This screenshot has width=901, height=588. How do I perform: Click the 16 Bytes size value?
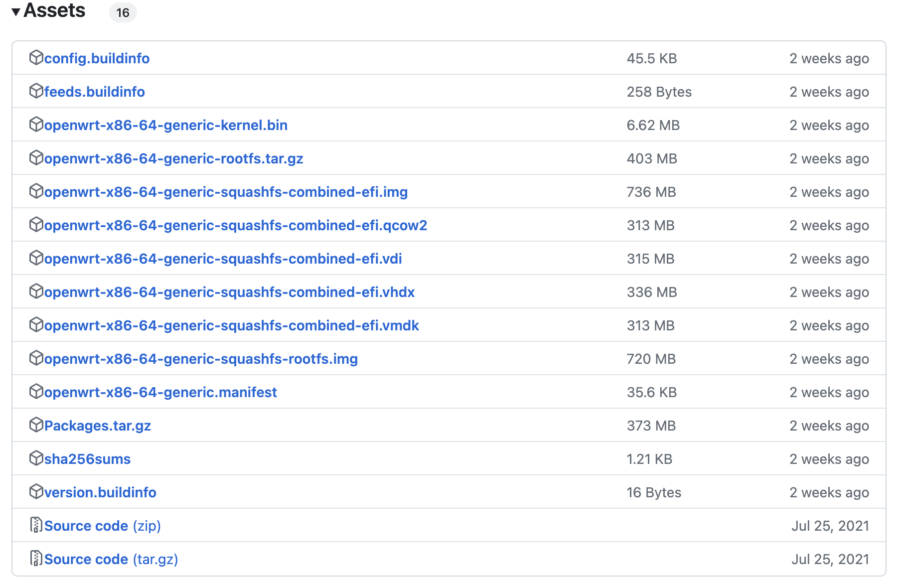[x=654, y=492]
